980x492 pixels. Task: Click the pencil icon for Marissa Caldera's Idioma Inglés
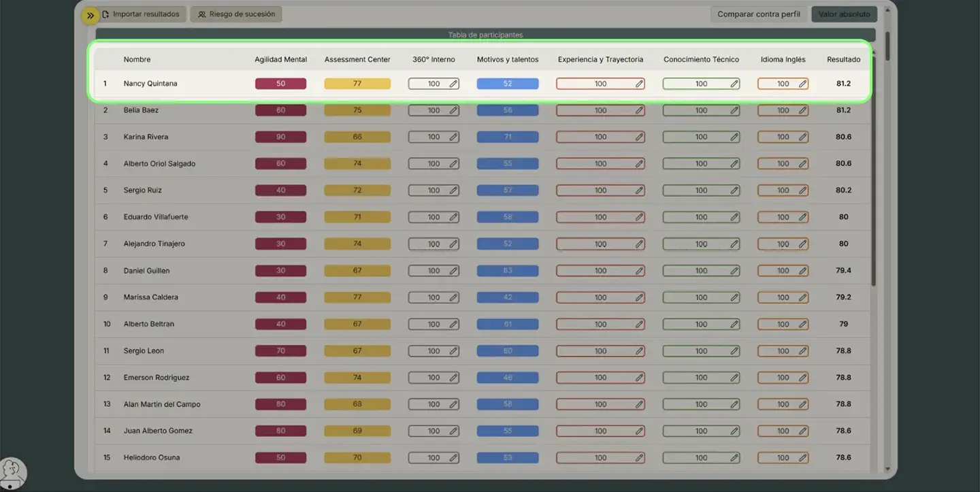(802, 297)
